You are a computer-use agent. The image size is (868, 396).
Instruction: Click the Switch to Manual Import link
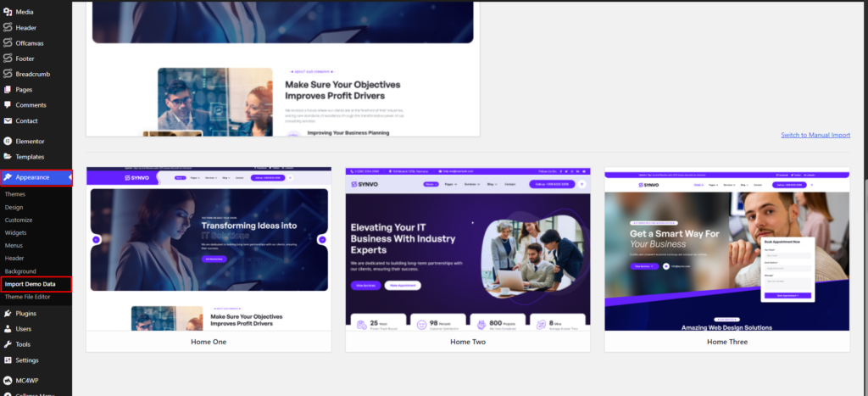[815, 135]
